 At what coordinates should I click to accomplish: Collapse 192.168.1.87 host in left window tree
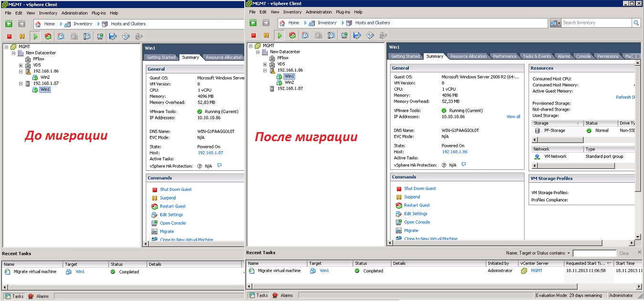coord(21,83)
